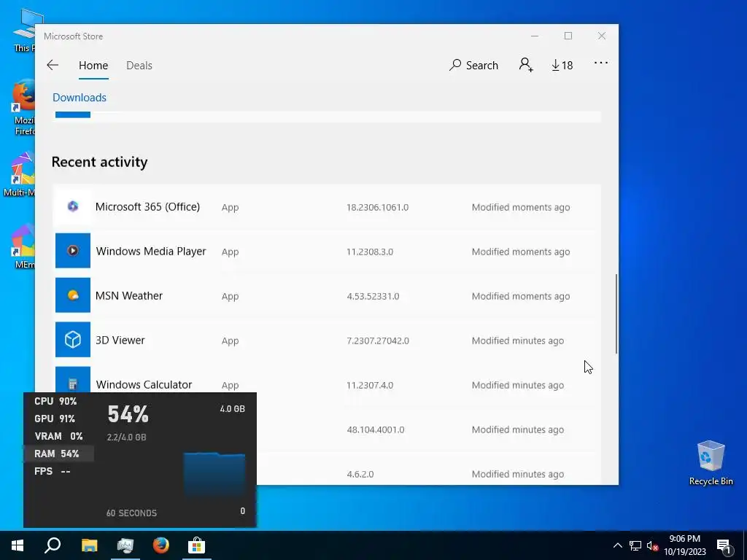Click the MSN Weather app icon
Screen dimensions: 747x560
coord(73,295)
